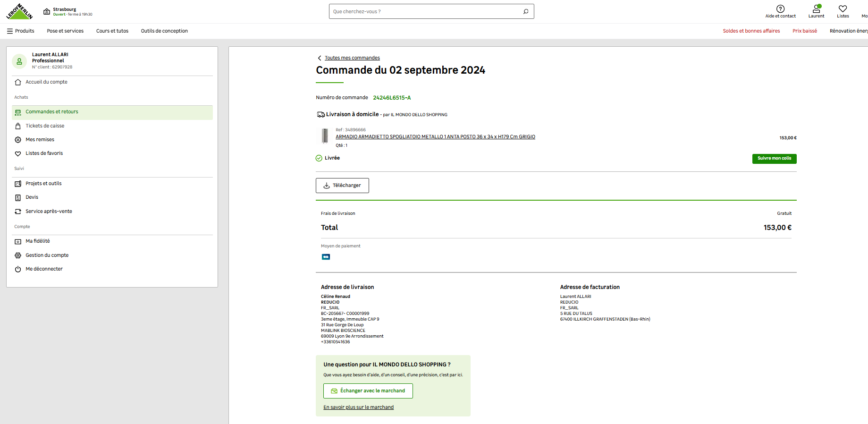Open the Listes heart icon
The height and width of the screenshot is (424, 868).
(843, 9)
